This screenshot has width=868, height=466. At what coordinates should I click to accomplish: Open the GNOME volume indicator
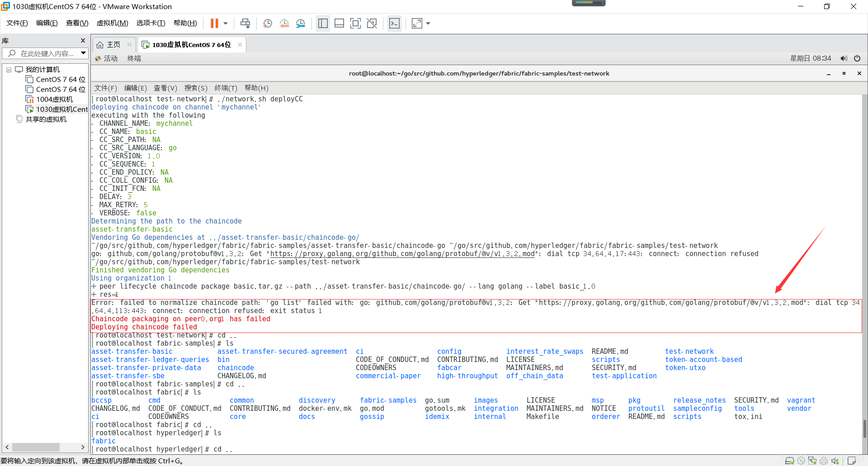click(844, 58)
